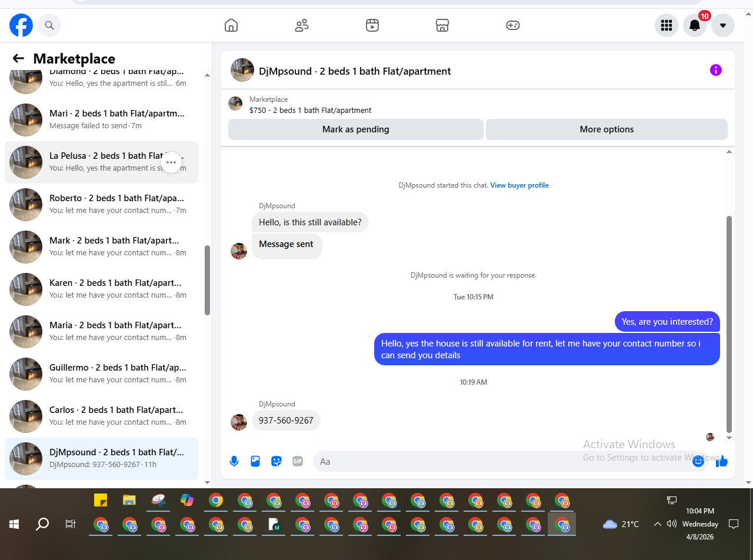Attach a photo using the image icon
The height and width of the screenshot is (560, 753).
coord(255,461)
